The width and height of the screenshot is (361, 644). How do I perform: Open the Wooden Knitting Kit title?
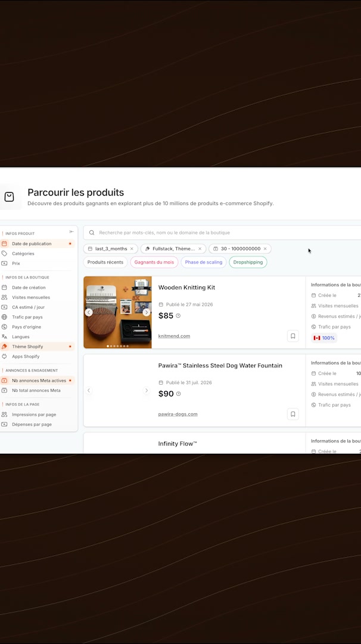pyautogui.click(x=186, y=287)
